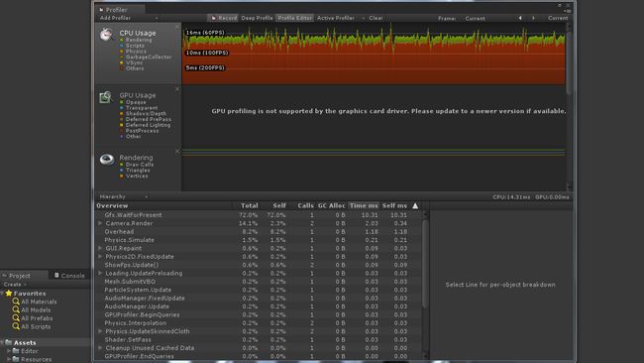The width and height of the screenshot is (644, 363).
Task: Expand the Camera.Render row
Action: click(x=100, y=223)
